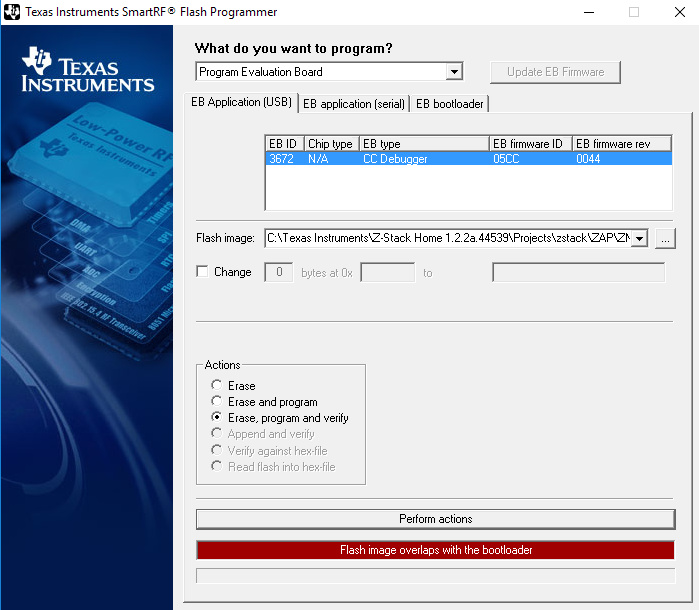Select the Erase radio button
Screen dimensions: 699x610
coord(217,385)
